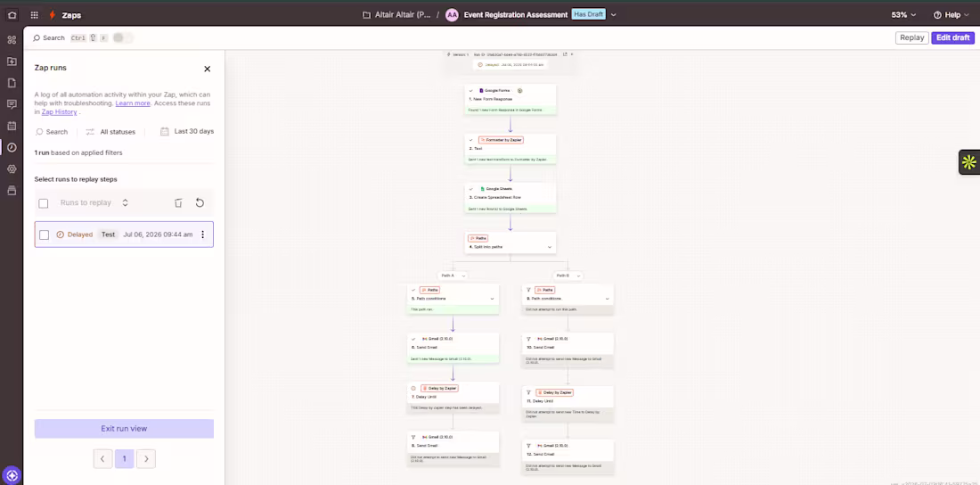Open the 53% zoom level dropdown
This screenshot has width=980, height=485.
(903, 15)
